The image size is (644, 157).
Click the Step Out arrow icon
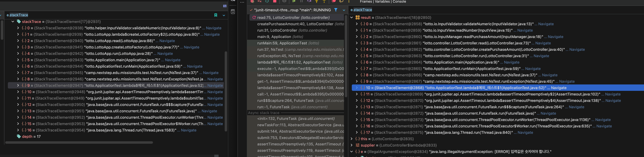[x=324, y=1]
